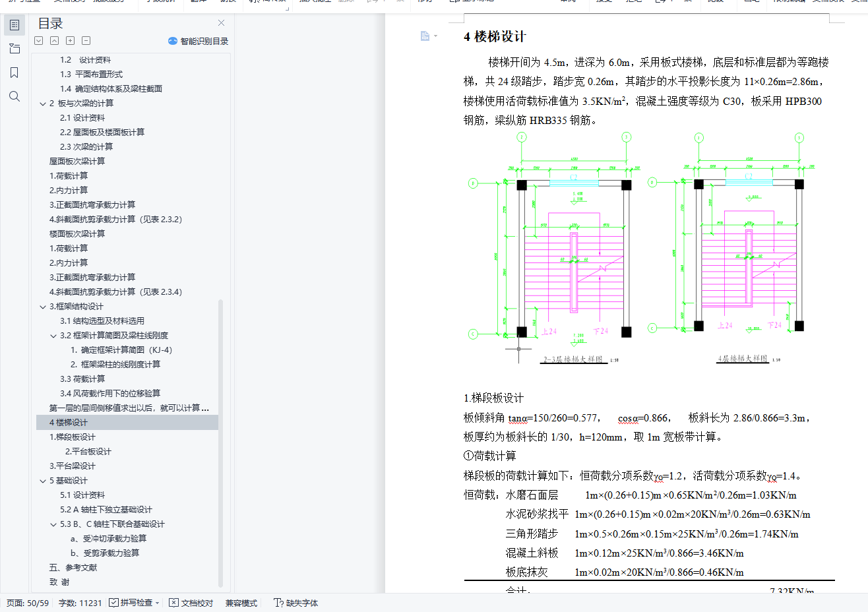Navigate to "2. 框架梁柱的线刚度计算"
This screenshot has height=612, width=868.
[x=115, y=365]
